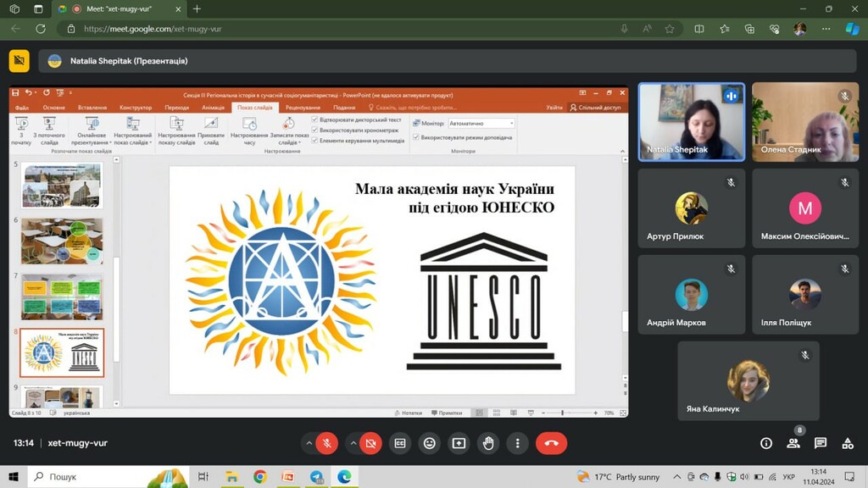This screenshot has width=868, height=488.
Task: Leave the call with the red hang-up button
Action: coord(551,443)
